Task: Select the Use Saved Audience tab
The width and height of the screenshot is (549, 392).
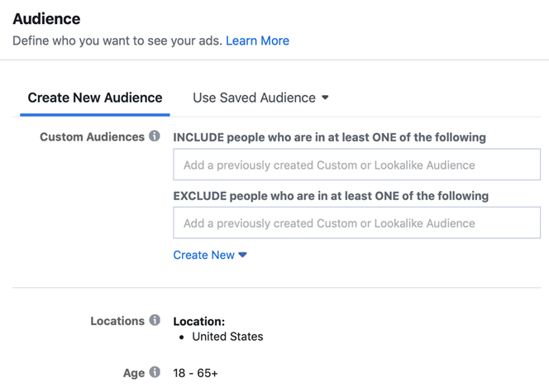Action: click(260, 98)
